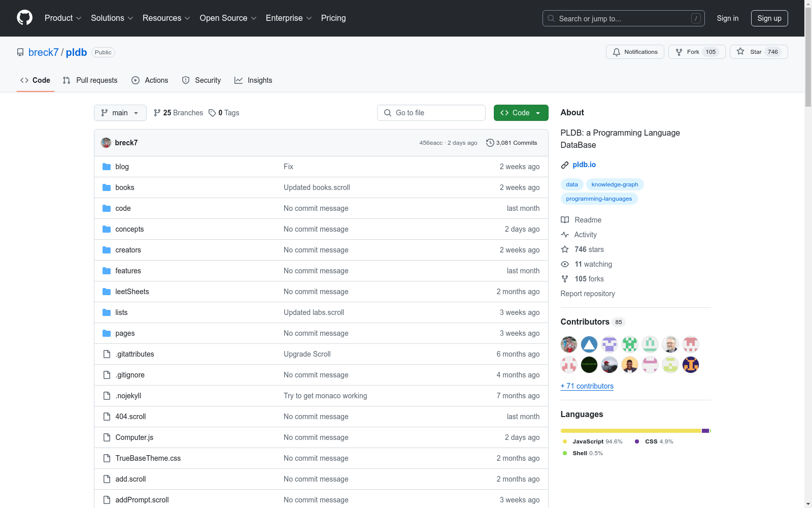The image size is (812, 508).
Task: Open the blue triangle contributor avatar
Action: 589,344
